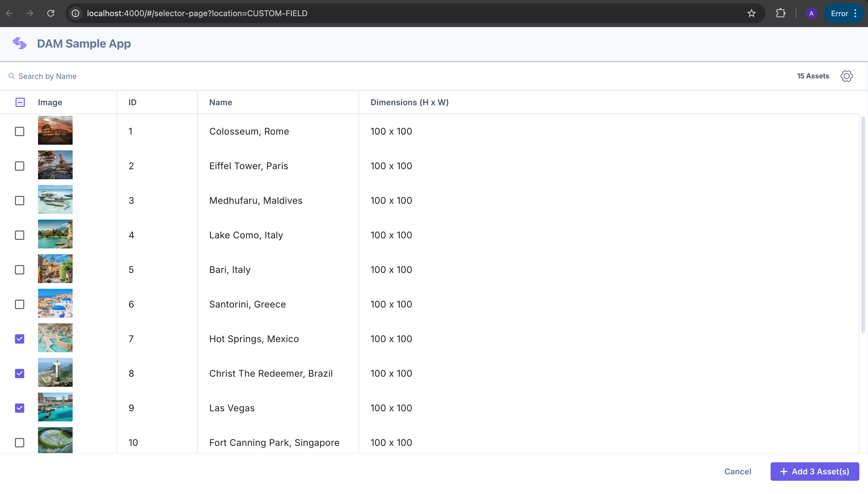Viewport: 868px width, 494px height.
Task: Click the table vertical scrollbar
Action: pyautogui.click(x=863, y=224)
